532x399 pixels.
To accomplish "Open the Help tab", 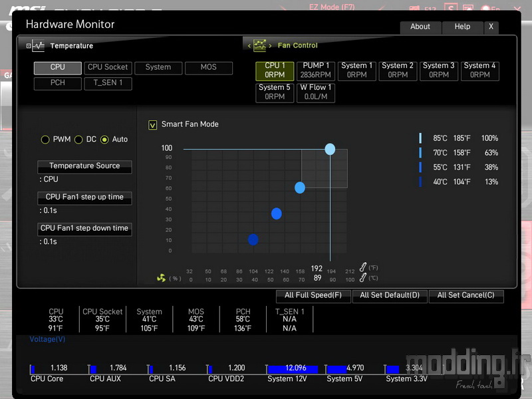I will click(462, 27).
